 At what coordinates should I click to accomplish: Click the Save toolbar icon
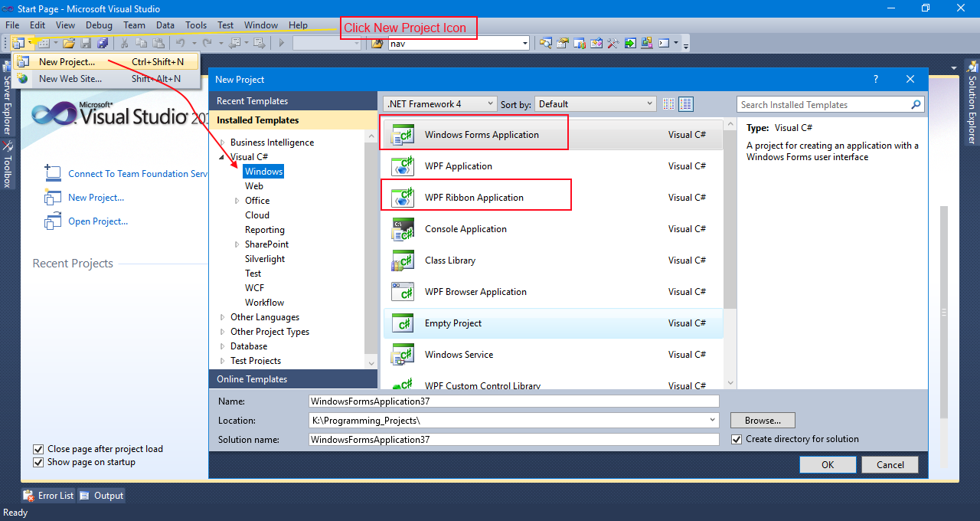click(86, 43)
